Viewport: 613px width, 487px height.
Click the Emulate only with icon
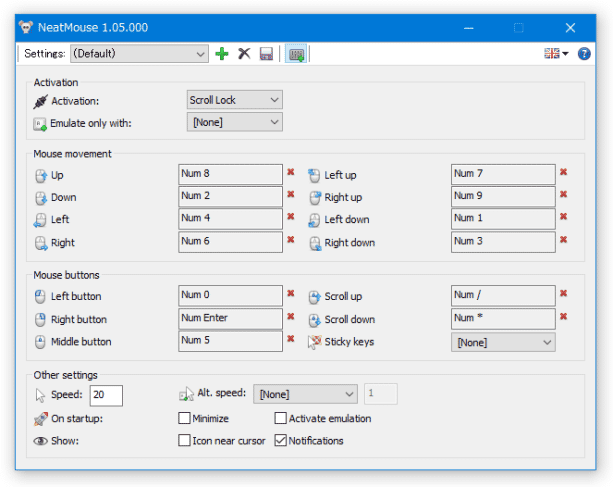click(x=40, y=124)
